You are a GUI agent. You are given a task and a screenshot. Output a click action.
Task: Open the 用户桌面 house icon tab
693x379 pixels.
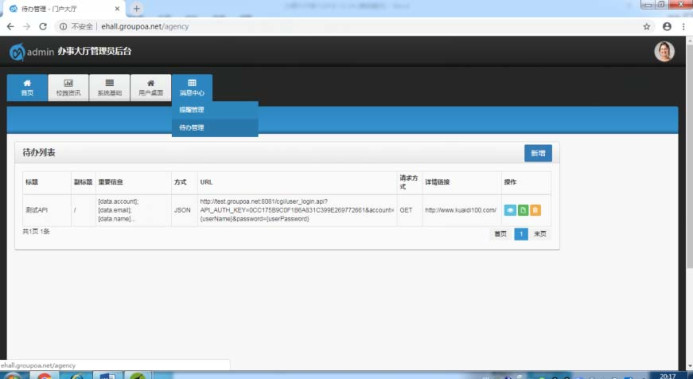click(151, 87)
